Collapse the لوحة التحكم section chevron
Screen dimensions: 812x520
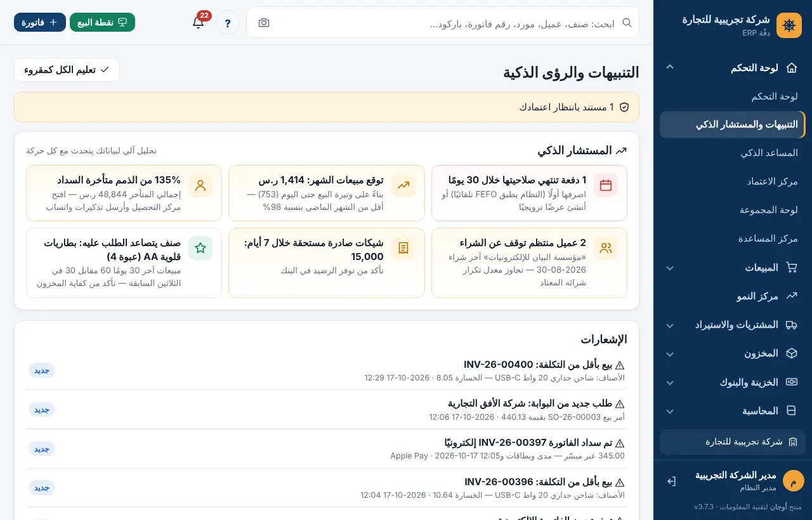coord(670,67)
